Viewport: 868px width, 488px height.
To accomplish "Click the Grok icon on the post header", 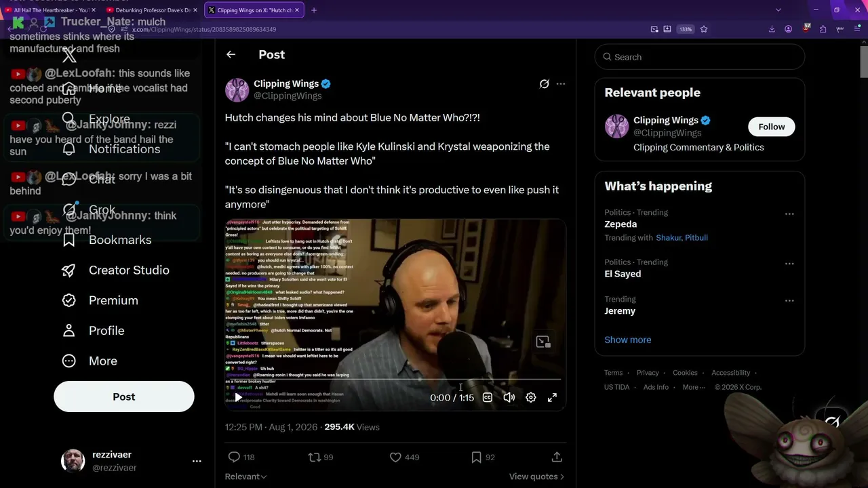I will coord(544,84).
